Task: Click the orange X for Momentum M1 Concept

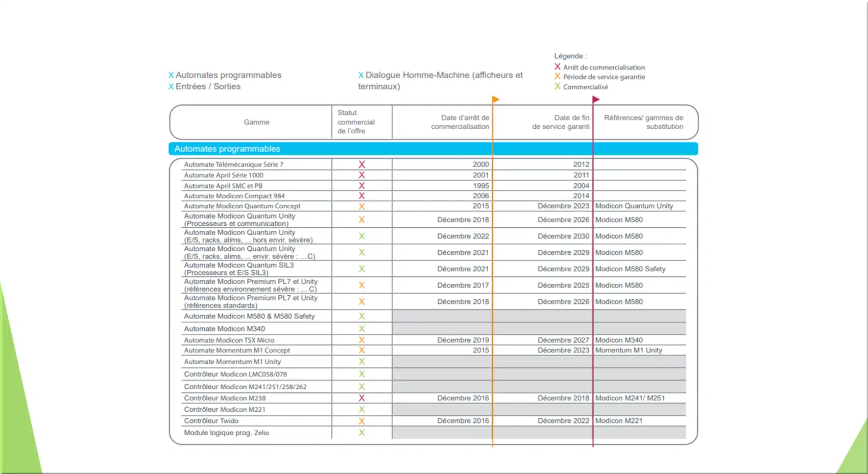Action: tap(361, 350)
